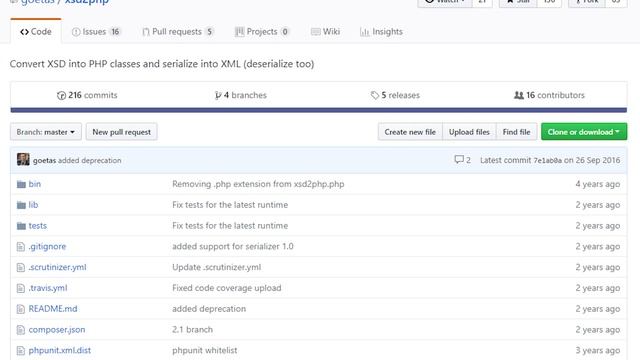Click the .gitignore file icon
The width and height of the screenshot is (640, 360).
pyautogui.click(x=21, y=247)
